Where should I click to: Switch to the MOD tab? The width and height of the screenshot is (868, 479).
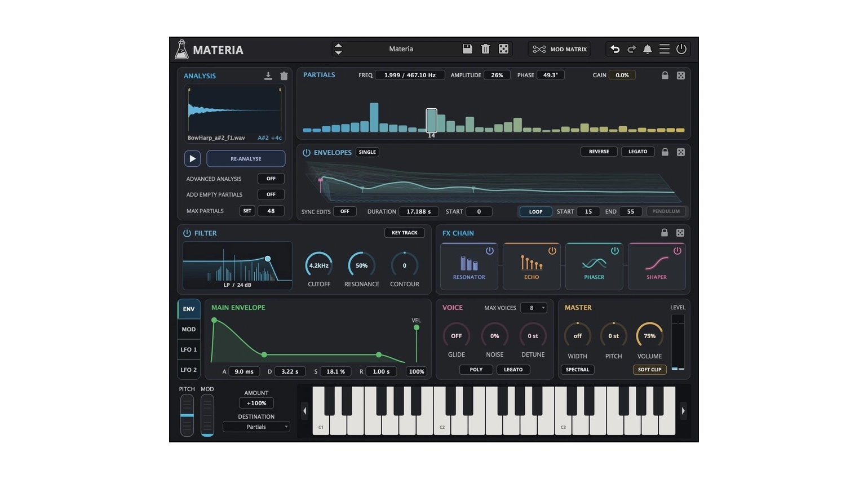point(189,329)
